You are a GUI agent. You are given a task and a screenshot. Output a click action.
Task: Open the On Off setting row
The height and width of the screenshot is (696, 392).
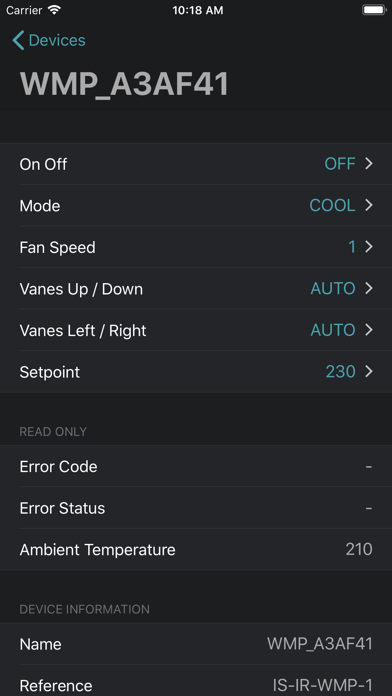tap(196, 164)
